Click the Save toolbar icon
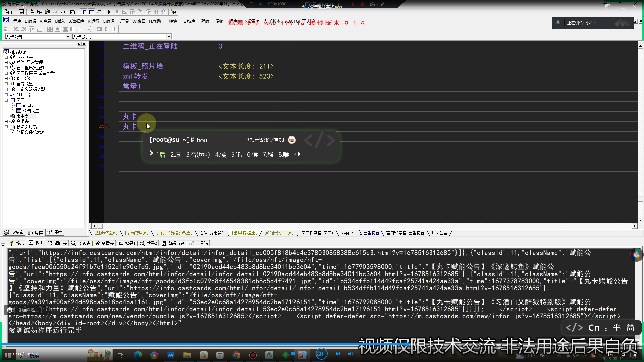This screenshot has width=644, height=362. [21, 12]
